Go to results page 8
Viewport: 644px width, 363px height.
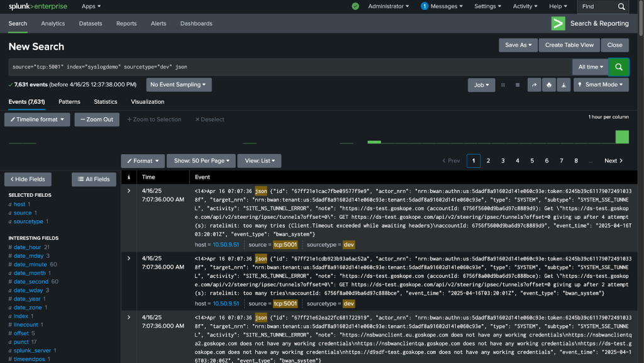click(576, 161)
